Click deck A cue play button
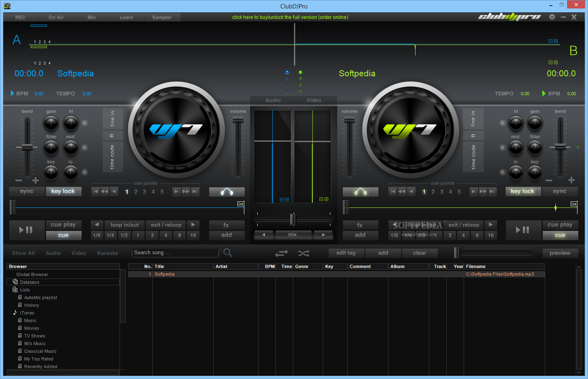This screenshot has width=588, height=379. [63, 225]
